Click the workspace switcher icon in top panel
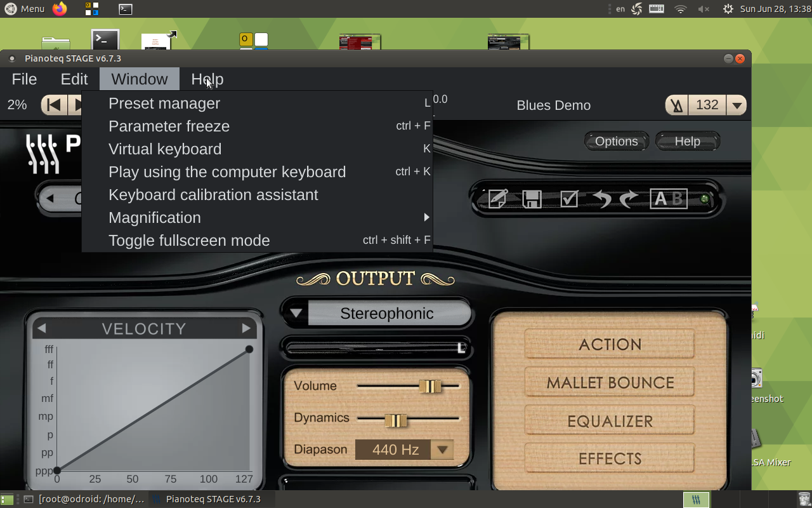The height and width of the screenshot is (508, 812). pyautogui.click(x=92, y=9)
